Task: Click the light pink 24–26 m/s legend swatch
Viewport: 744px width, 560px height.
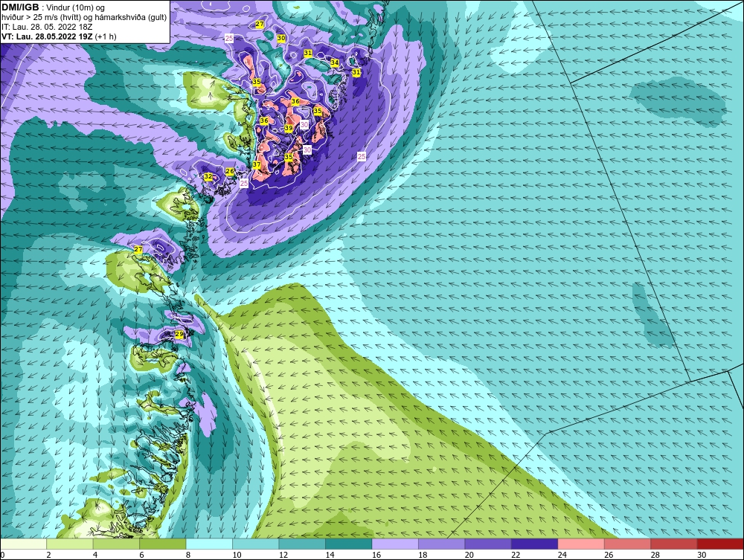Action: [x=581, y=544]
